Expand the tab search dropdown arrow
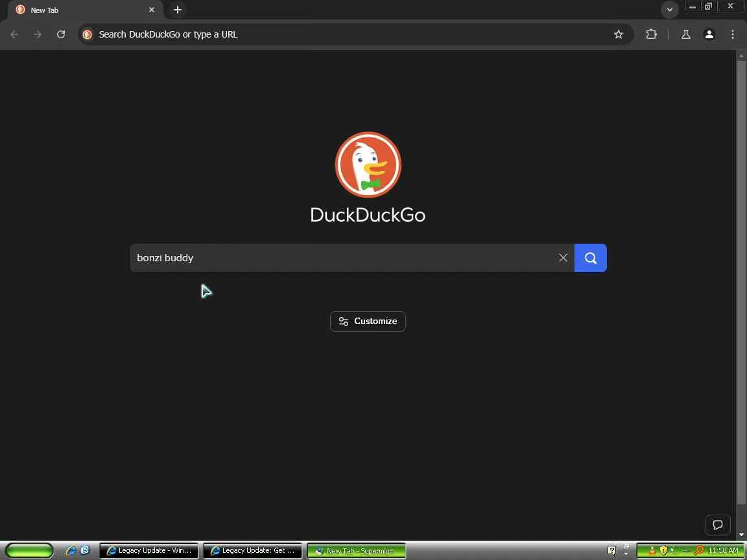The image size is (747, 560). coord(669,10)
